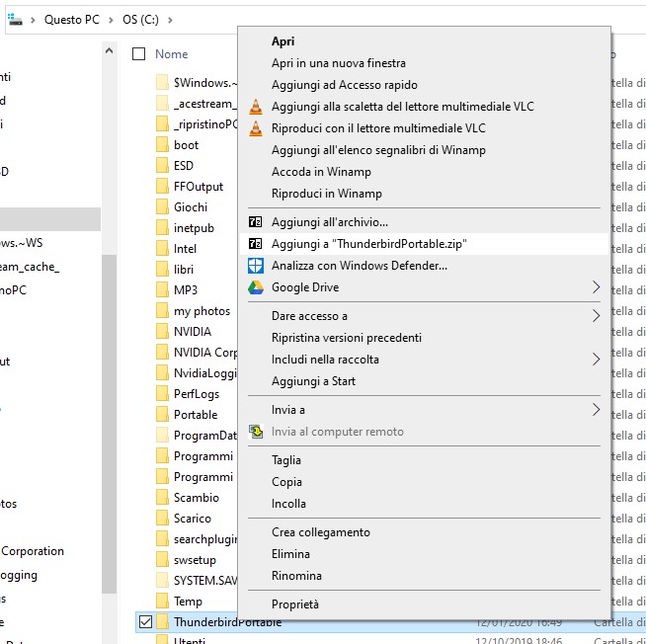646x644 pixels.
Task: Select 'Copia' in the context menu
Action: (424, 482)
